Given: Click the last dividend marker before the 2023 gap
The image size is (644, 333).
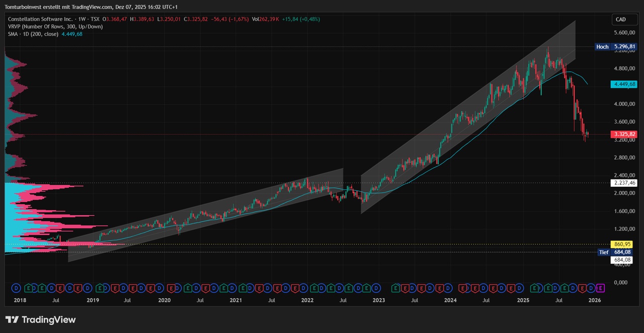Looking at the screenshot, I should pyautogui.click(x=376, y=288).
